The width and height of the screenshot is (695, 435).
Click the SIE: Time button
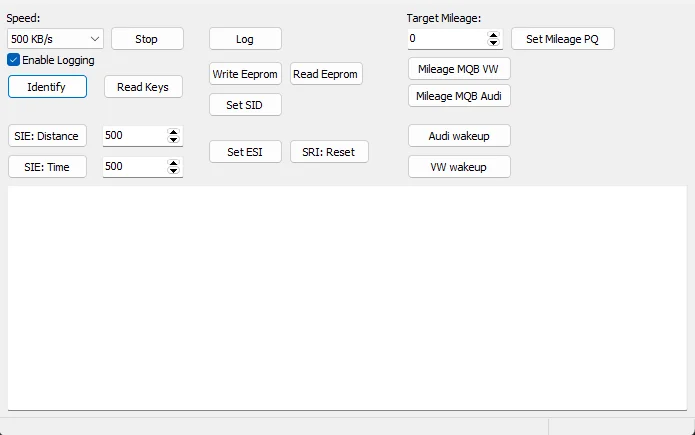pyautogui.click(x=47, y=167)
